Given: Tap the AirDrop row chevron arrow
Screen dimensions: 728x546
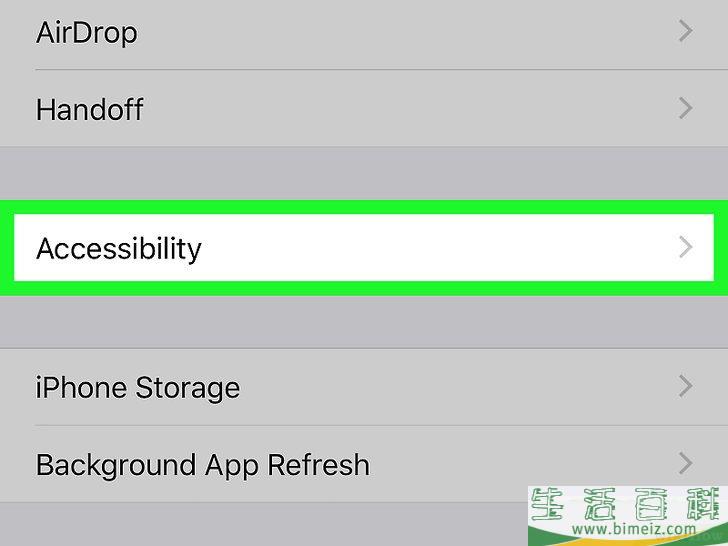Looking at the screenshot, I should pyautogui.click(x=685, y=32).
